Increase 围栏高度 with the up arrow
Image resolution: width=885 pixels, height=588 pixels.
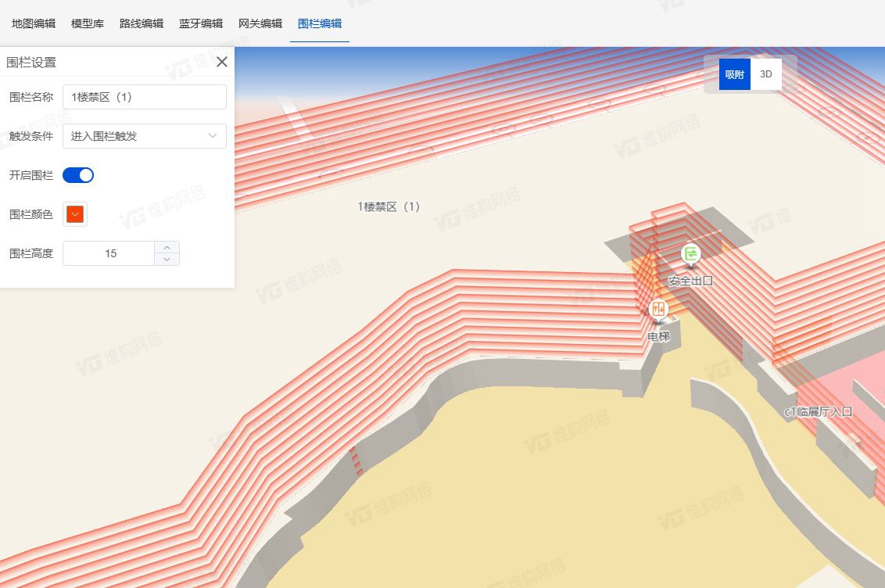[x=167, y=248]
